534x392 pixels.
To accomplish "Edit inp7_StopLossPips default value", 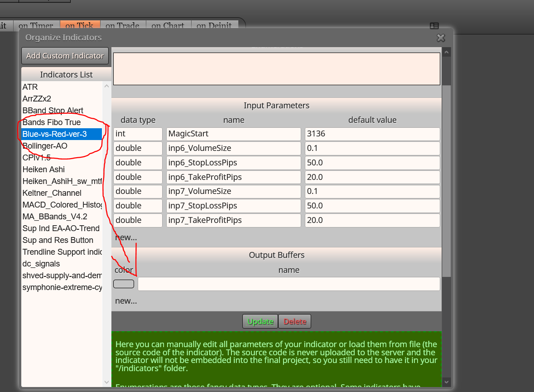I will click(372, 206).
